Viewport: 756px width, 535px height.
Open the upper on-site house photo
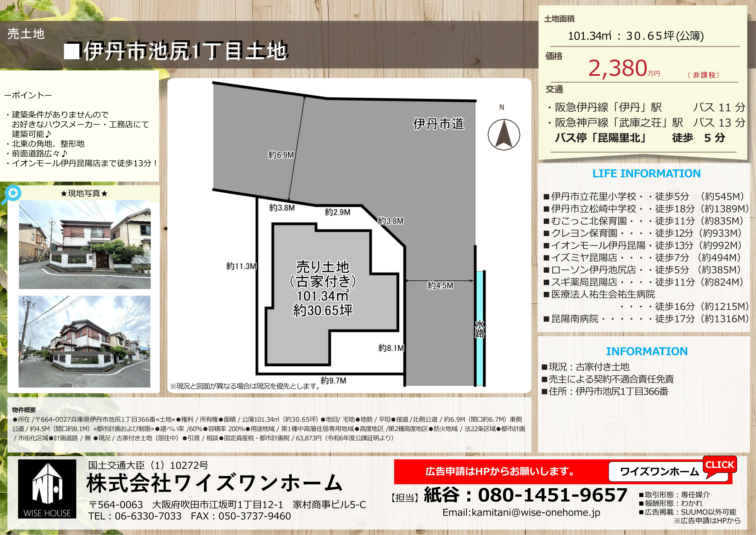pos(85,244)
